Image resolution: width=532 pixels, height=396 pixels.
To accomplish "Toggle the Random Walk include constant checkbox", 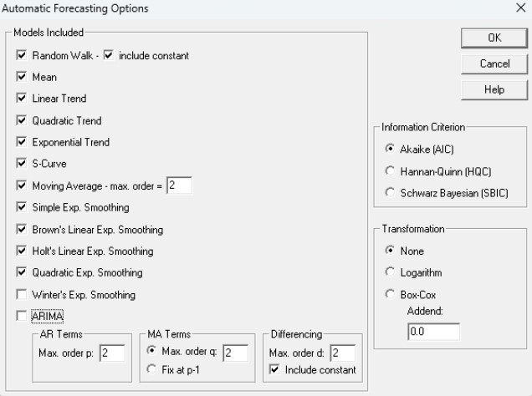I will [108, 56].
